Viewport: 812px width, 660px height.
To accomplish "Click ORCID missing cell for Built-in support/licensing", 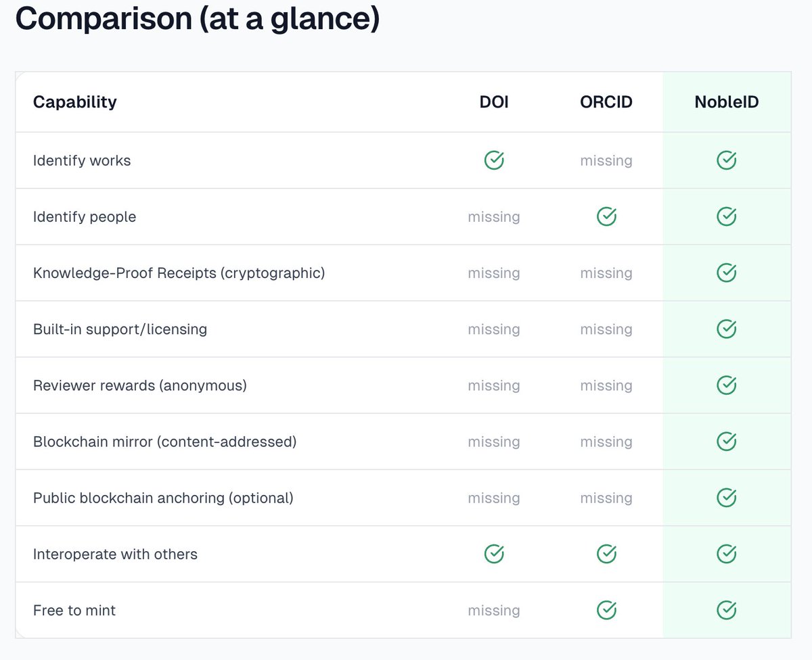I will 606,329.
